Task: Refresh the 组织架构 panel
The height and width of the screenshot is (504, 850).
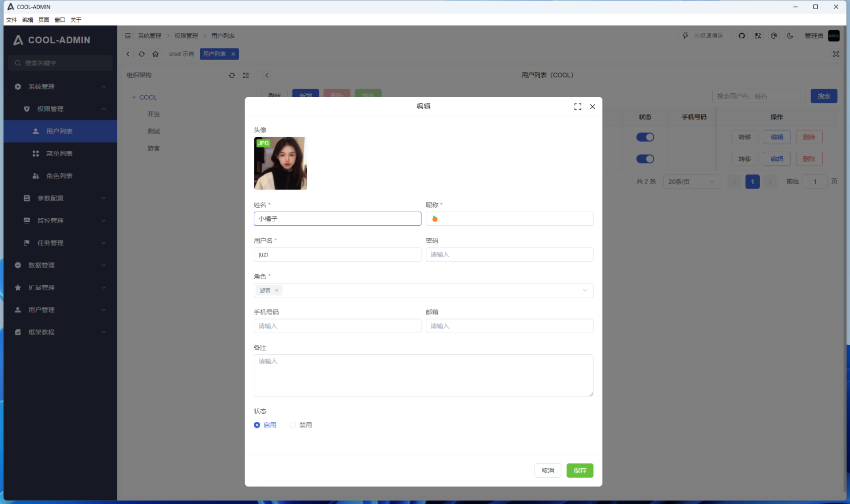Action: tap(232, 75)
